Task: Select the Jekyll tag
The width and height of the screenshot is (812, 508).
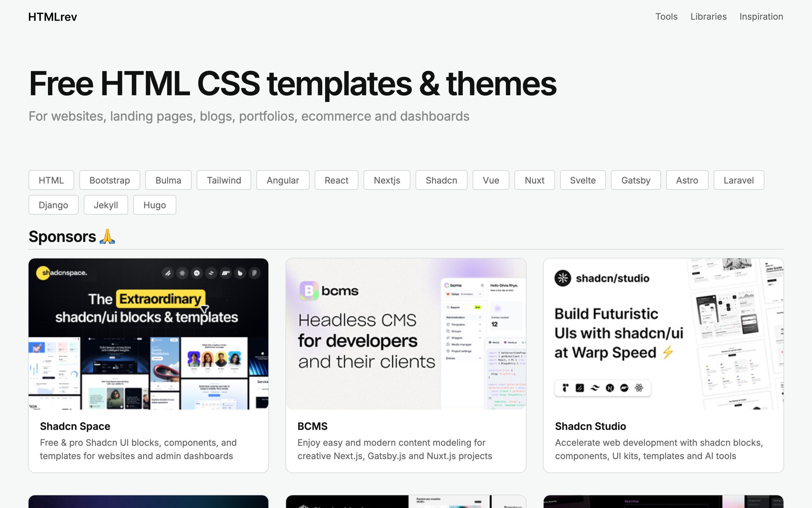Action: pos(106,205)
